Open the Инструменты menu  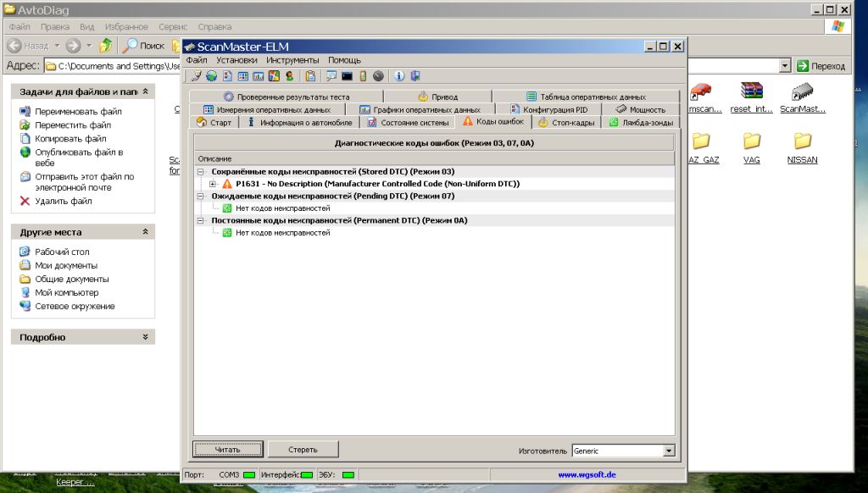coord(292,60)
